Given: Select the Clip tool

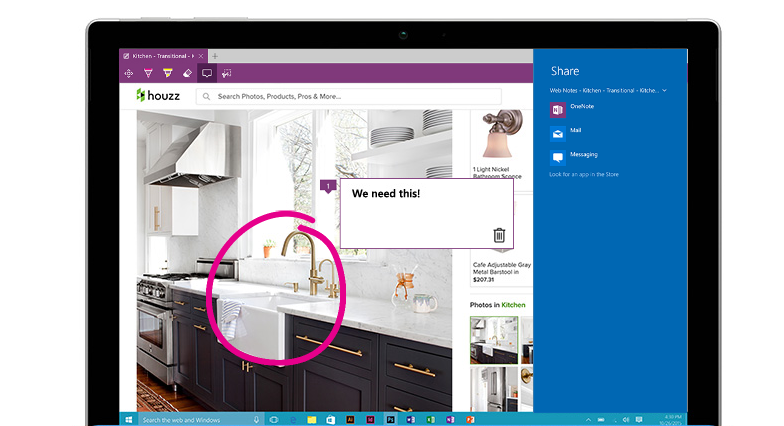Looking at the screenshot, I should click(226, 74).
